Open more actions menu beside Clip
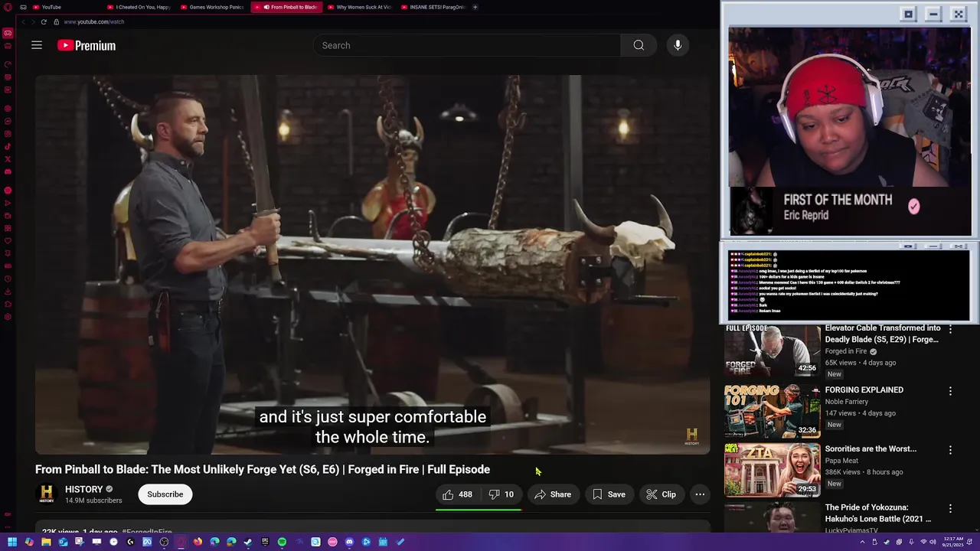Viewport: 980px width, 551px height. point(700,494)
